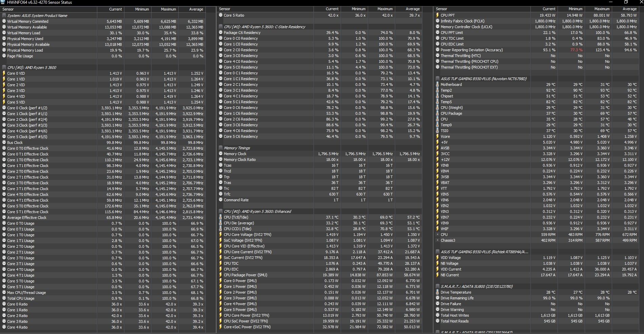644x334 pixels.
Task: Click the round icon beside Drive Failure
Action: point(438,304)
